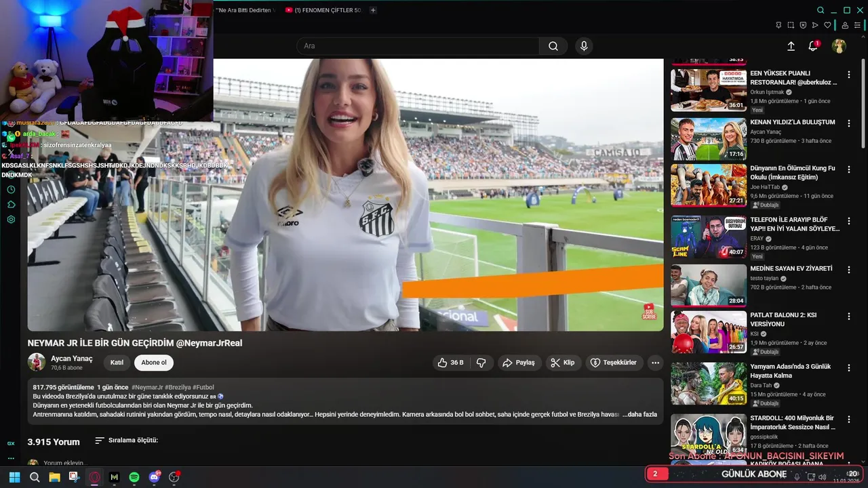Open the Aycan Yanaç channel name link
This screenshot has width=868, height=488.
tap(72, 359)
